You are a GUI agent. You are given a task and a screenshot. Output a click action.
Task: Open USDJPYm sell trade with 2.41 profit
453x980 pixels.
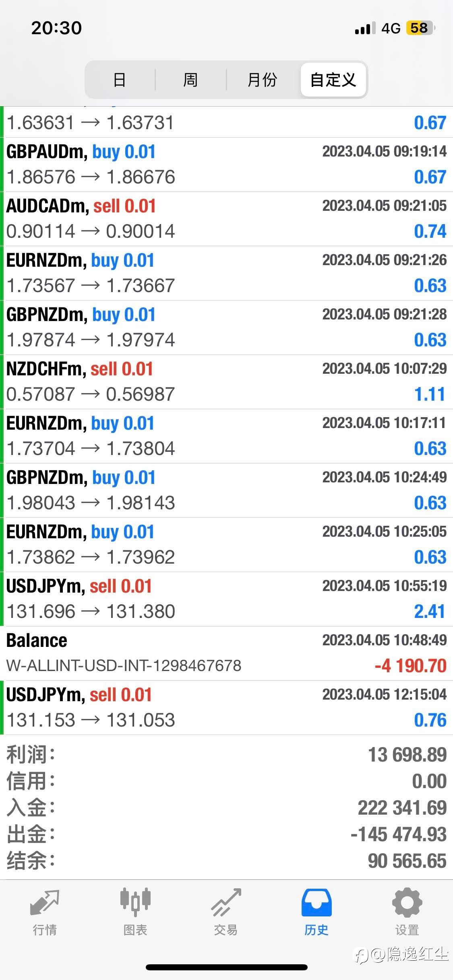226,599
